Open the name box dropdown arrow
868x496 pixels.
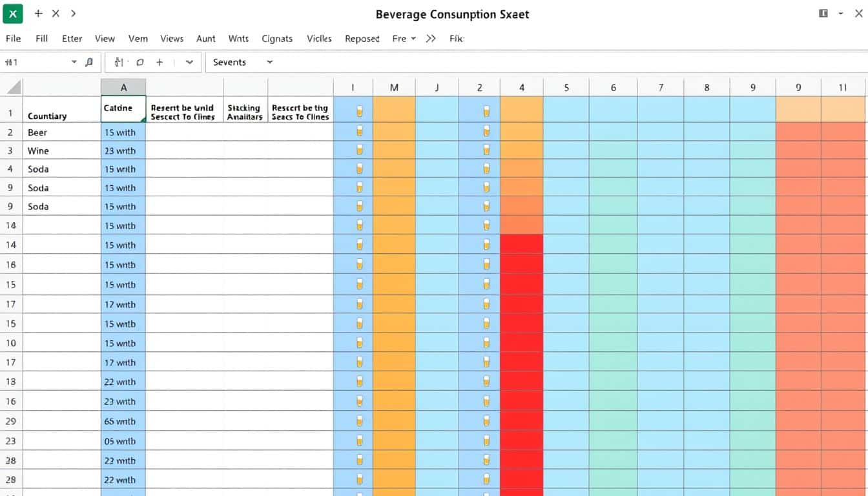coord(74,62)
